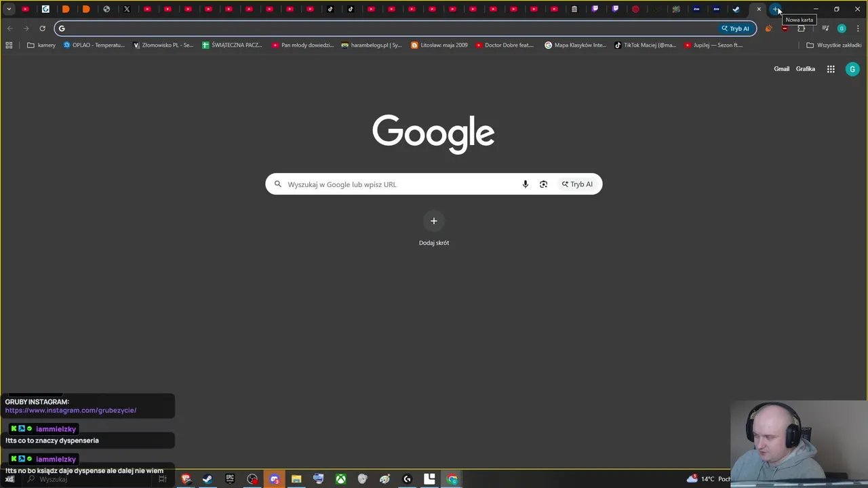The height and width of the screenshot is (488, 868).
Task: Open Gmail from the Google page
Action: pyautogui.click(x=781, y=69)
